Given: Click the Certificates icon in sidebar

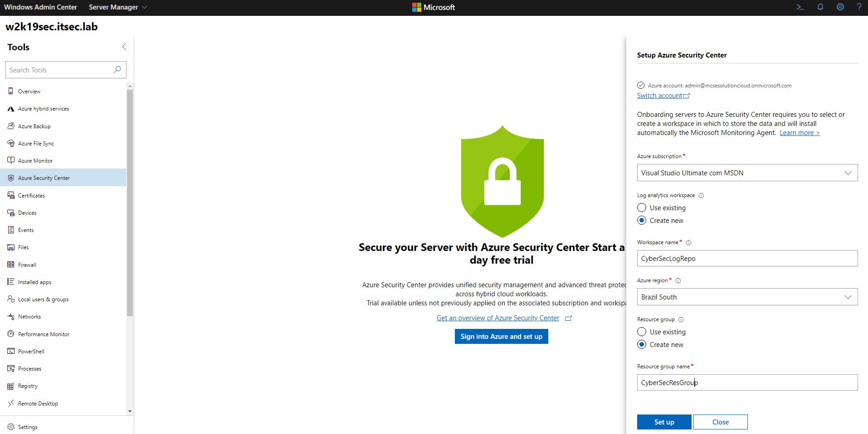Looking at the screenshot, I should [x=11, y=195].
